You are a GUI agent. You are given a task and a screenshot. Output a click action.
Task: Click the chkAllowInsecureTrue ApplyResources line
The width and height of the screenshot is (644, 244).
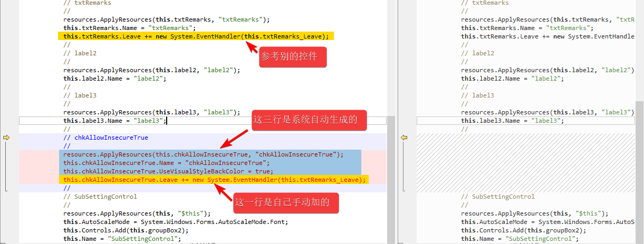[x=203, y=154]
